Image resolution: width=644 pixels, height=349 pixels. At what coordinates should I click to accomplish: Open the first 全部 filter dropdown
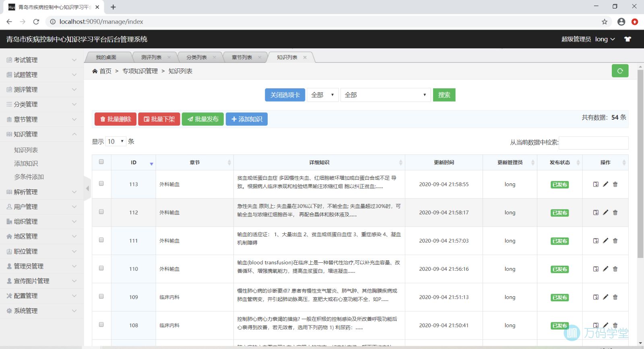(323, 95)
